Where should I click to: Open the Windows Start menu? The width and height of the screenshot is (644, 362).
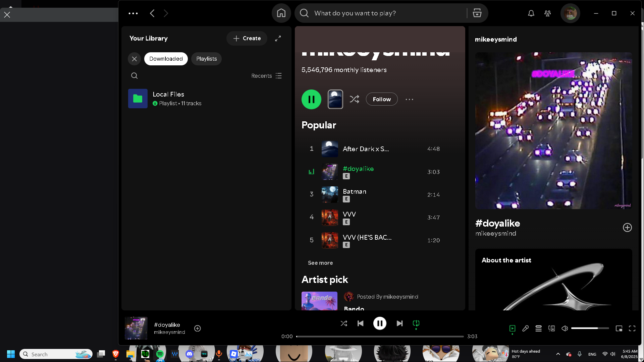(11, 354)
